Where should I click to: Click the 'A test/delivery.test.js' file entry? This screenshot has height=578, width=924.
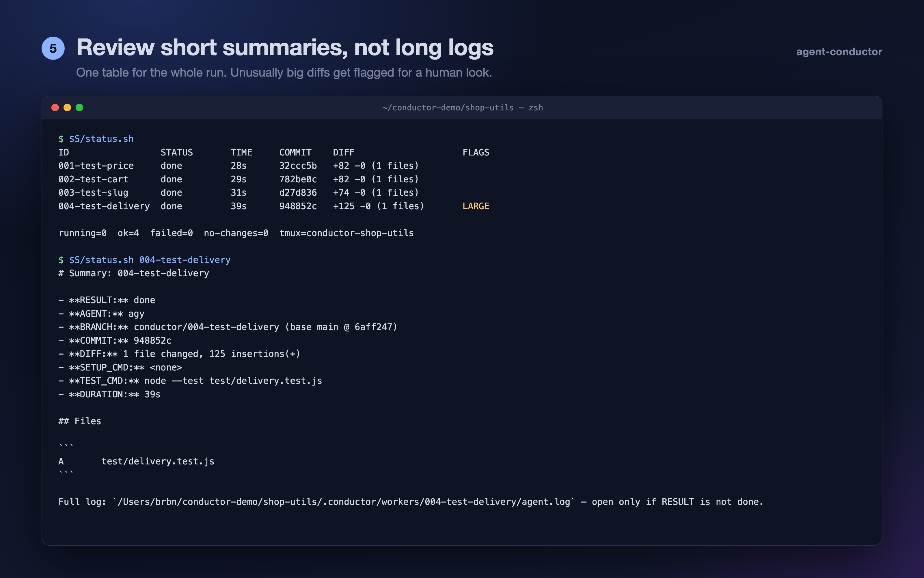click(136, 462)
